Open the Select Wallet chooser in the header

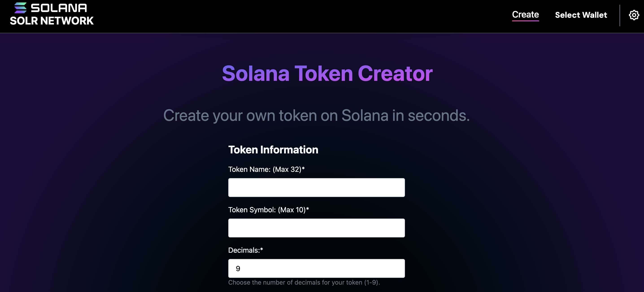tap(581, 15)
